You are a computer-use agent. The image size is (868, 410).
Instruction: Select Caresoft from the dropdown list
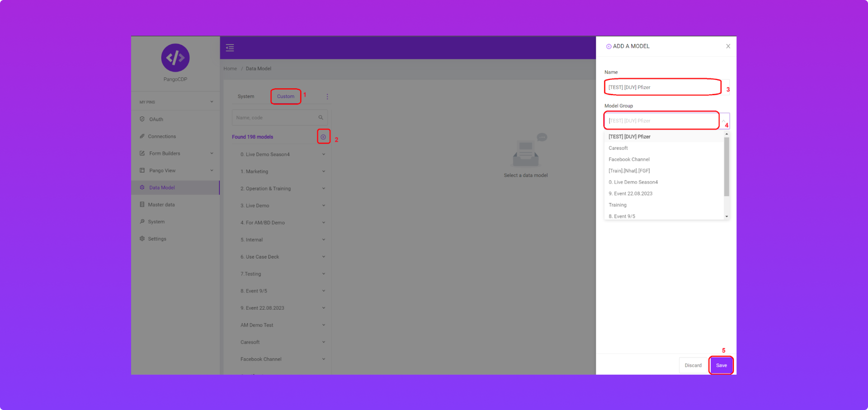click(x=618, y=148)
